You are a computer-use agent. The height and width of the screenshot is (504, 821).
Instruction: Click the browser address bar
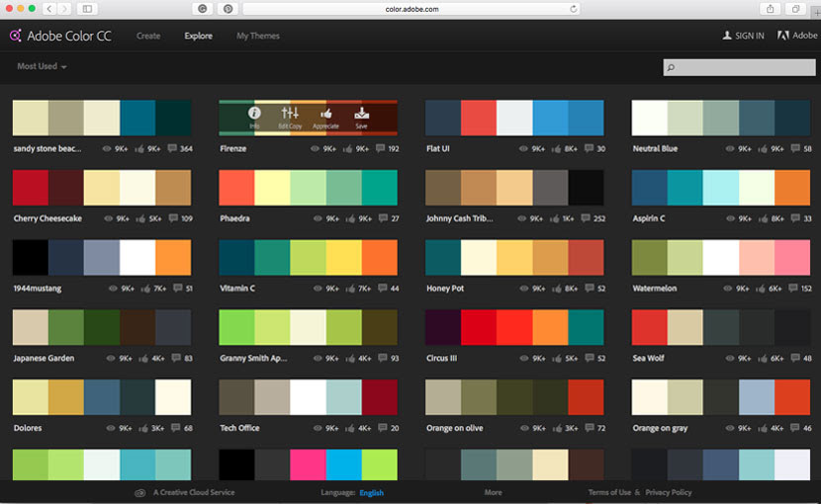[x=411, y=9]
